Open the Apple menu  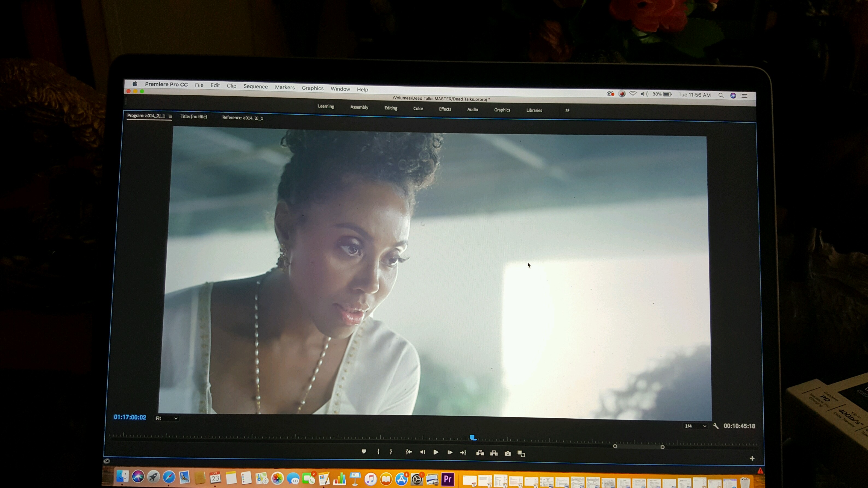coord(135,84)
